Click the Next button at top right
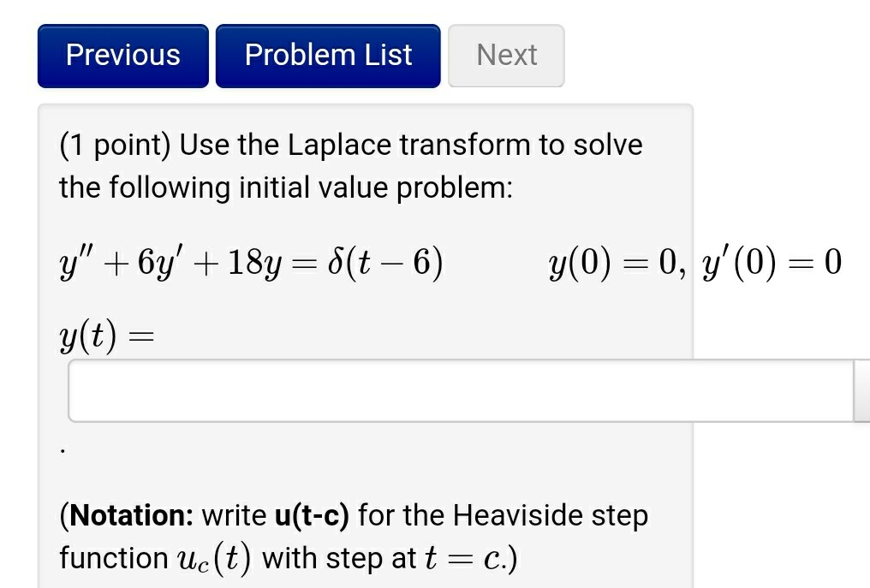Screen dimensions: 870x588 click(506, 55)
